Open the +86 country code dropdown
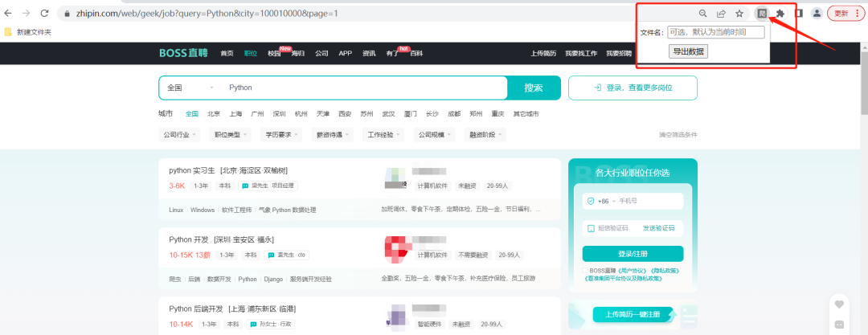The image size is (868, 335). tap(606, 201)
